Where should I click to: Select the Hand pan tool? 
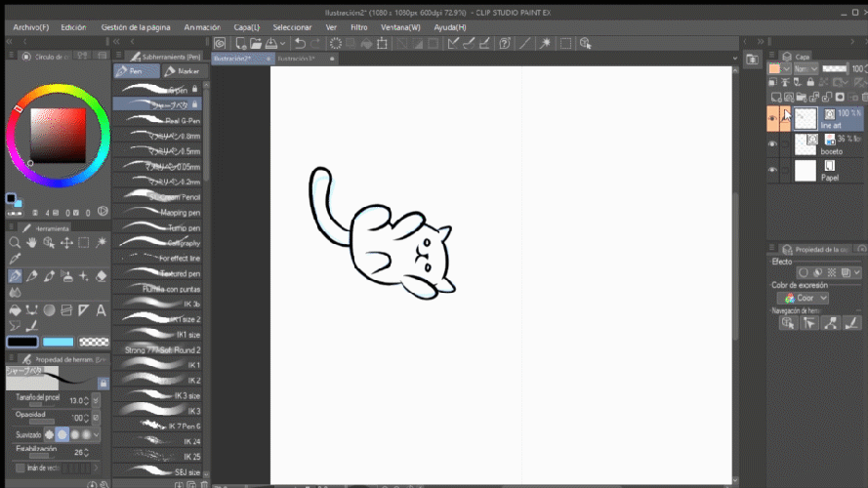click(x=32, y=243)
